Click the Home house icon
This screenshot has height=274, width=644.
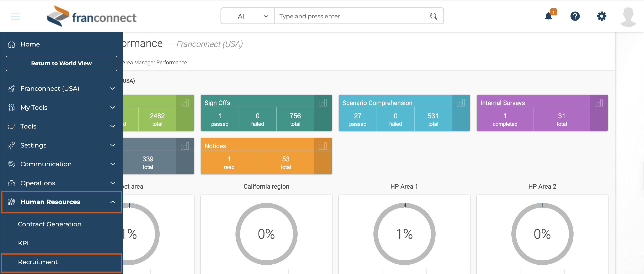click(x=11, y=44)
